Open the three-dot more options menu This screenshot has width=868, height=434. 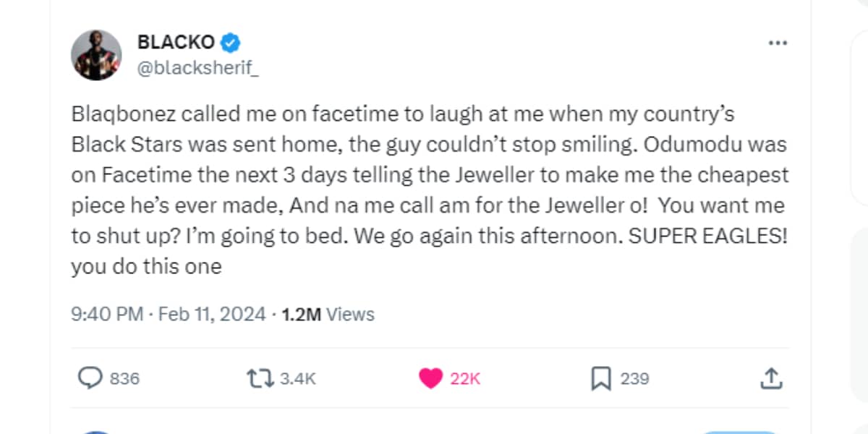coord(777,43)
